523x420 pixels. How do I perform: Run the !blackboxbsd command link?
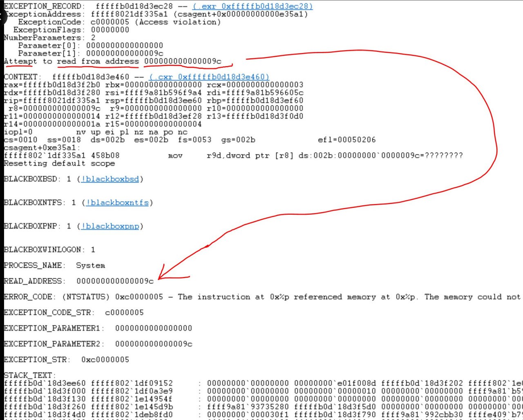(x=110, y=179)
